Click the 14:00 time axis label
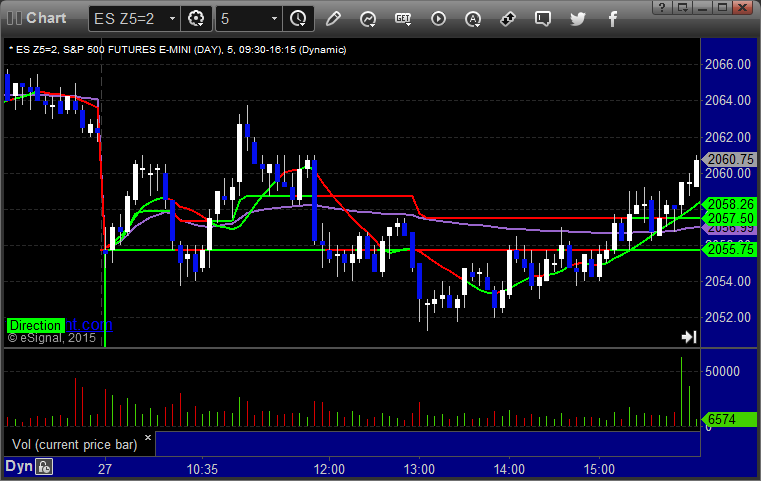 point(509,469)
